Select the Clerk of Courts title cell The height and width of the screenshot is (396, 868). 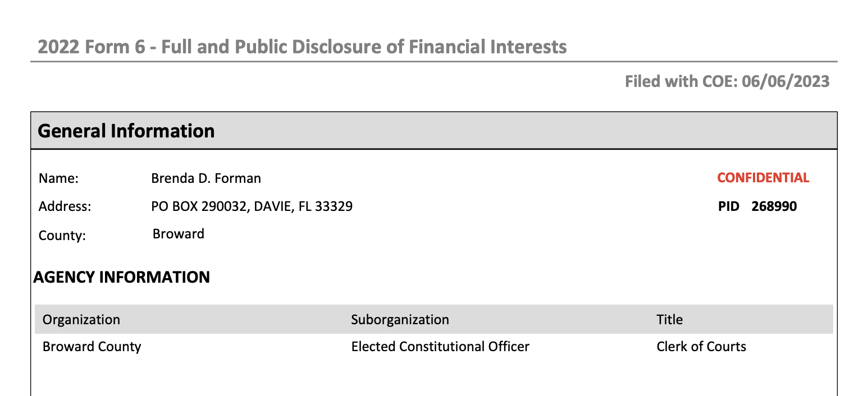point(701,347)
